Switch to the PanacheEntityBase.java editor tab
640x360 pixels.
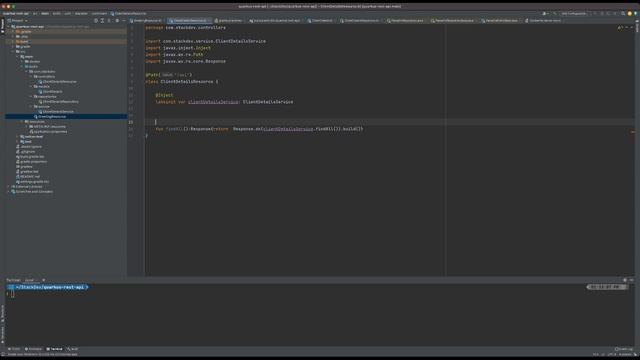pyautogui.click(x=501, y=20)
